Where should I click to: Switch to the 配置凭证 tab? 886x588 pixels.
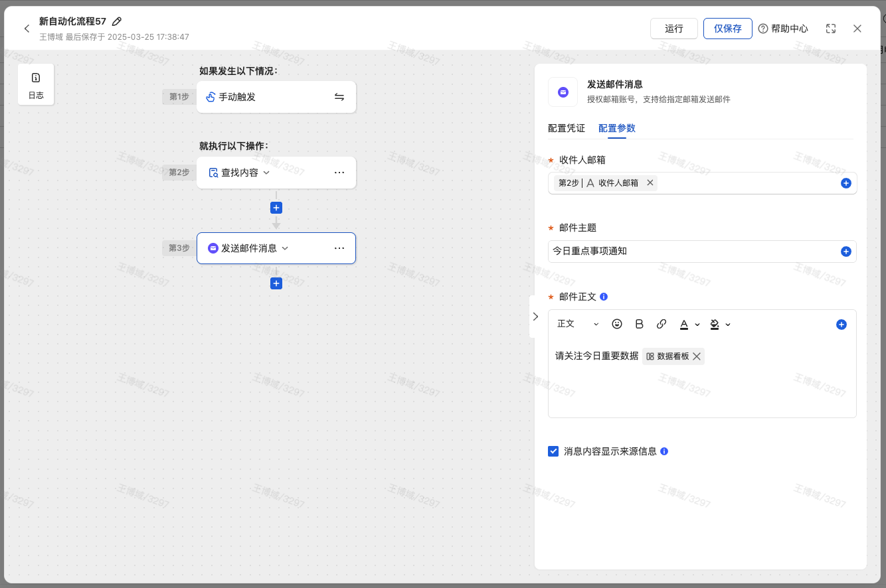pos(567,128)
